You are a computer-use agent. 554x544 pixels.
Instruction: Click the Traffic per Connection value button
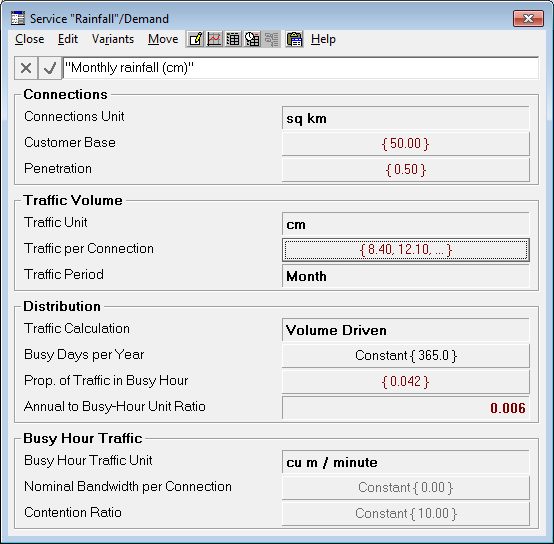point(406,250)
